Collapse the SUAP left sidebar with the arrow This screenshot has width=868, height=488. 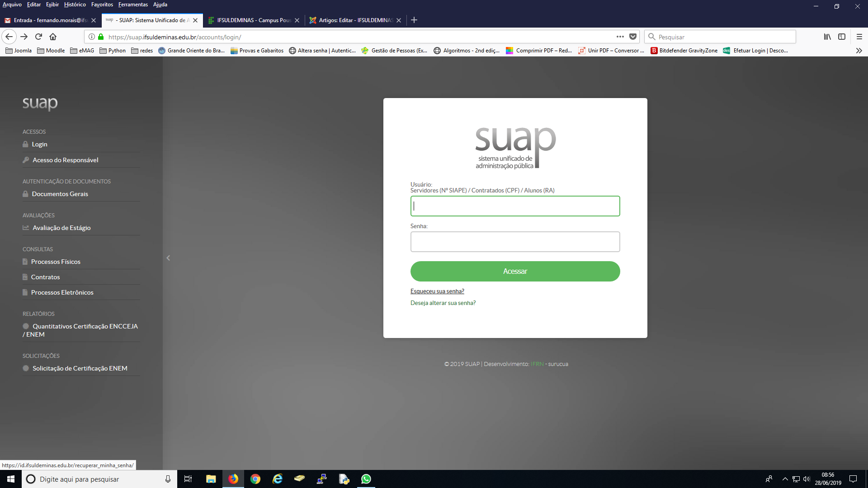click(168, 258)
